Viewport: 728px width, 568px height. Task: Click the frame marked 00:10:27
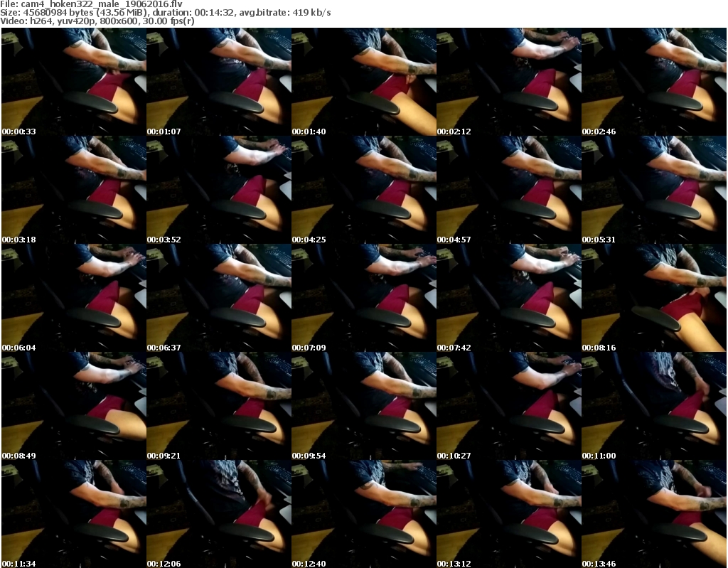[509, 406]
